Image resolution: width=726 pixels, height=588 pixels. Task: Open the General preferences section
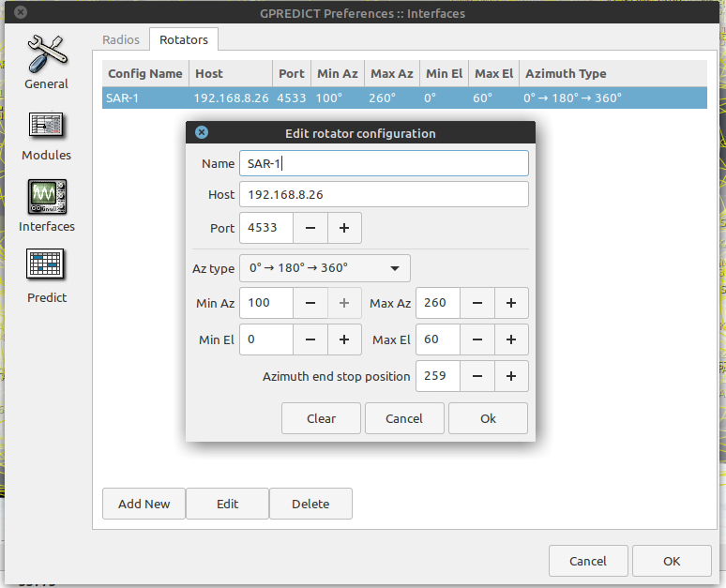point(46,62)
